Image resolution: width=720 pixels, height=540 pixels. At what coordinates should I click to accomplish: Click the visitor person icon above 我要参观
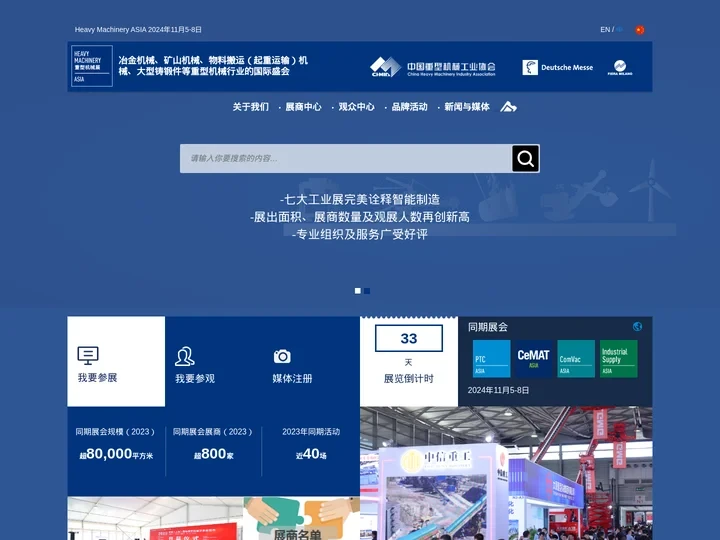click(x=185, y=356)
